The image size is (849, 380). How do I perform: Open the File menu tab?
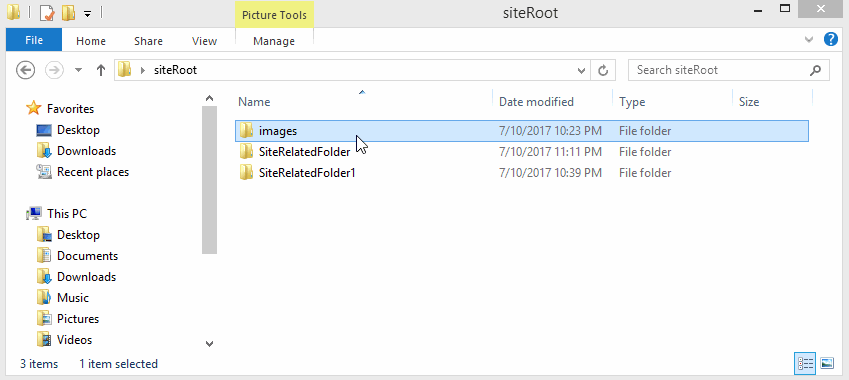point(34,41)
